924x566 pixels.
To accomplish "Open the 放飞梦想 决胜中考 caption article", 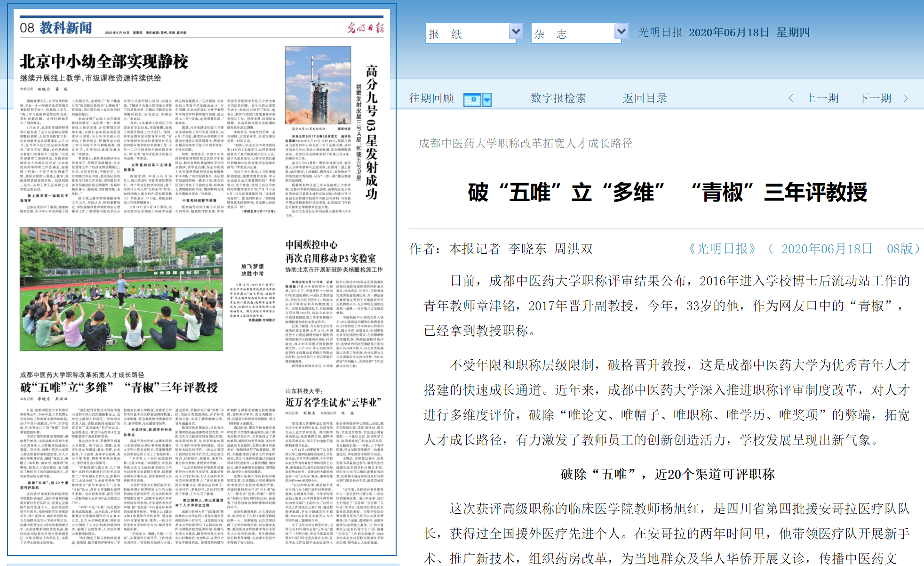I will point(253,269).
